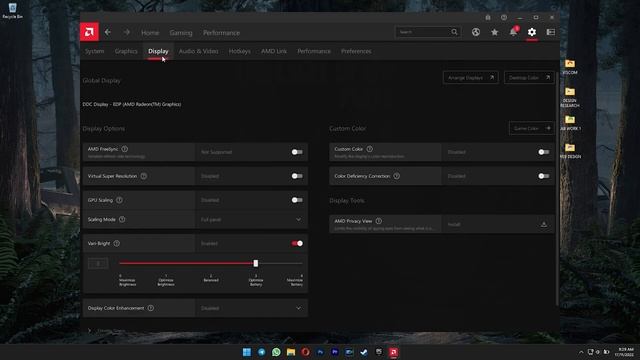The image size is (640, 360).
Task: Click the Vari-Bright slider handle
Action: [x=256, y=263]
